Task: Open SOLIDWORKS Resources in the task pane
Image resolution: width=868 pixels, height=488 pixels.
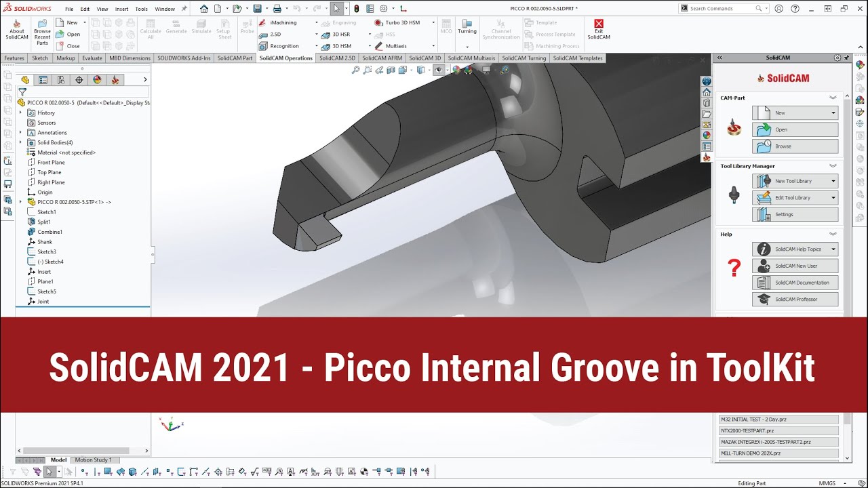Action: pos(706,92)
